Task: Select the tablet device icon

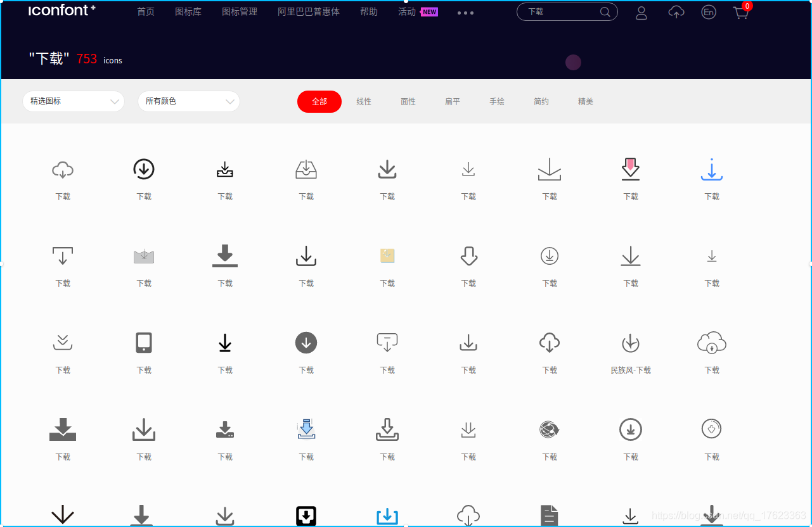Action: pyautogui.click(x=144, y=343)
